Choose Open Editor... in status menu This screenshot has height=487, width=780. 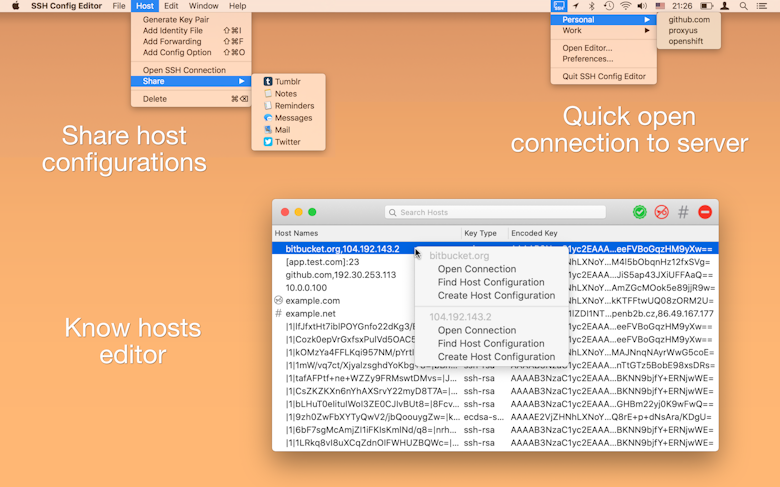coord(604,48)
